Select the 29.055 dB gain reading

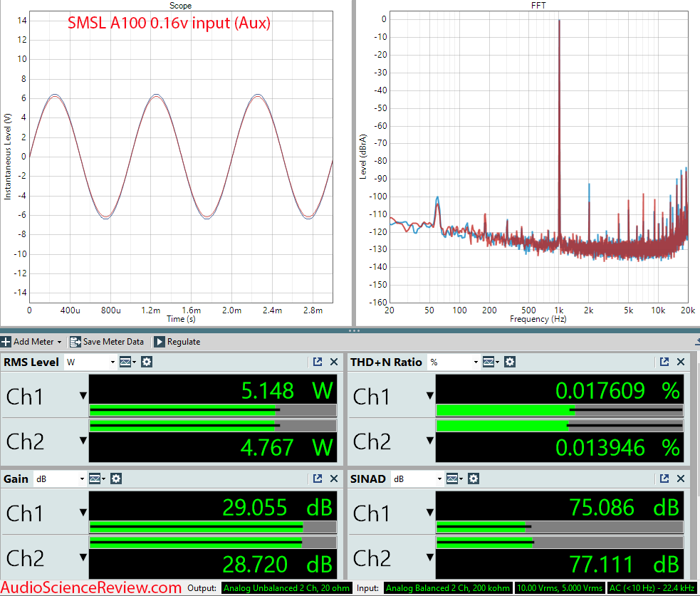277,508
